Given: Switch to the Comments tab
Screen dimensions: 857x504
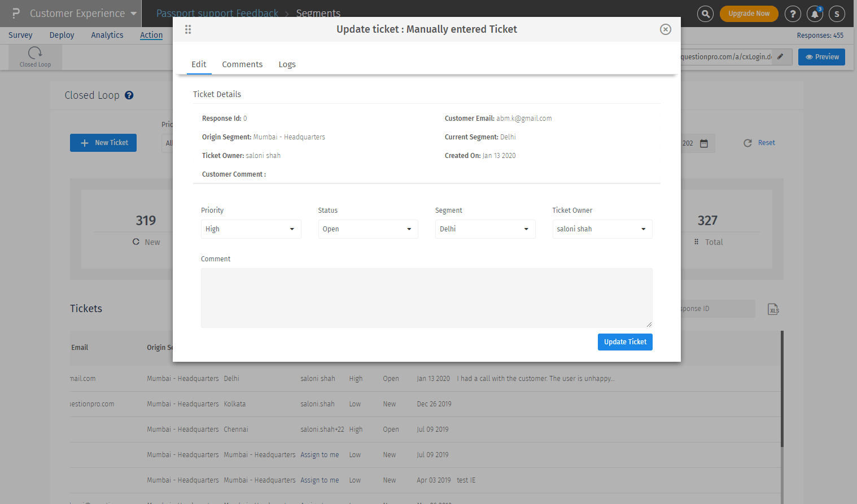Looking at the screenshot, I should click(242, 64).
